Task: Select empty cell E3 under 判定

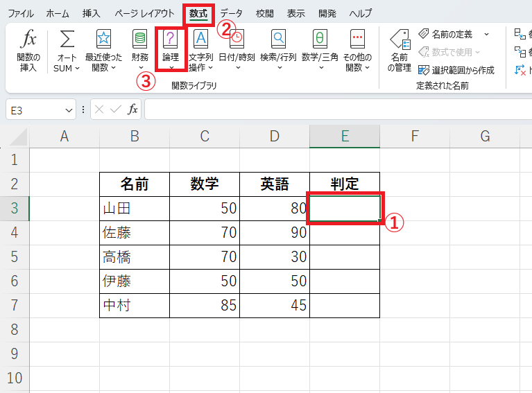Action: click(345, 209)
